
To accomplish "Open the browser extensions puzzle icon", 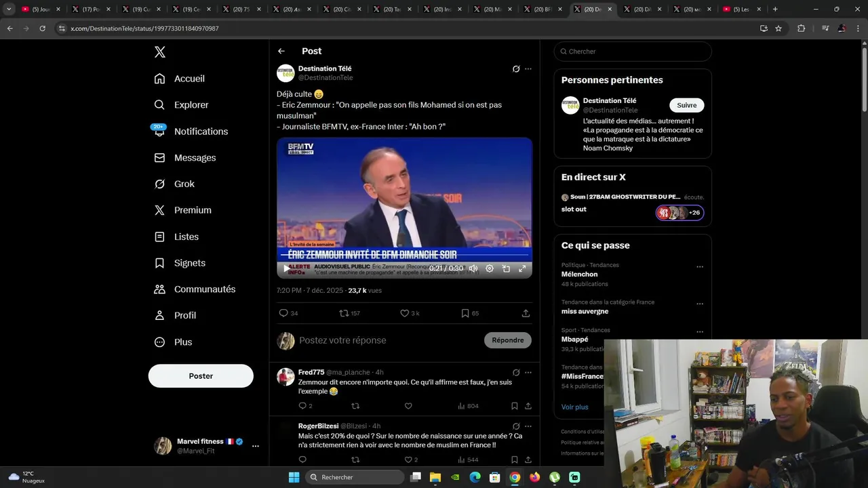I will click(801, 28).
